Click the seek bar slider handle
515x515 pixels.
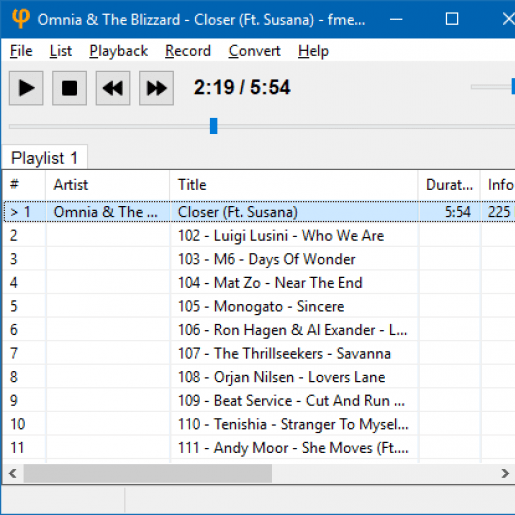(214, 126)
